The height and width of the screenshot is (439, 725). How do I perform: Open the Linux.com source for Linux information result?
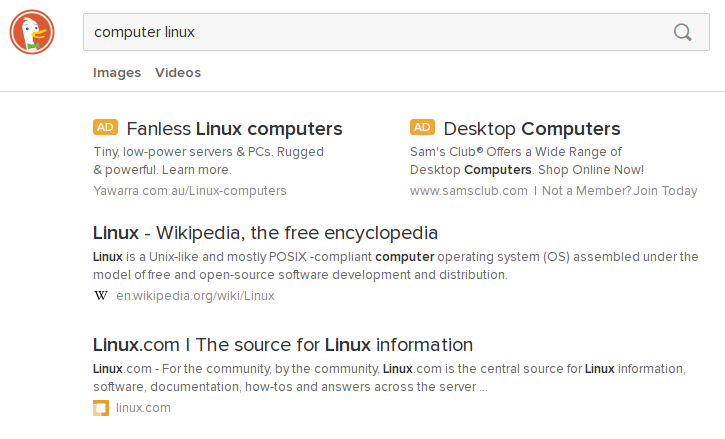pos(283,345)
